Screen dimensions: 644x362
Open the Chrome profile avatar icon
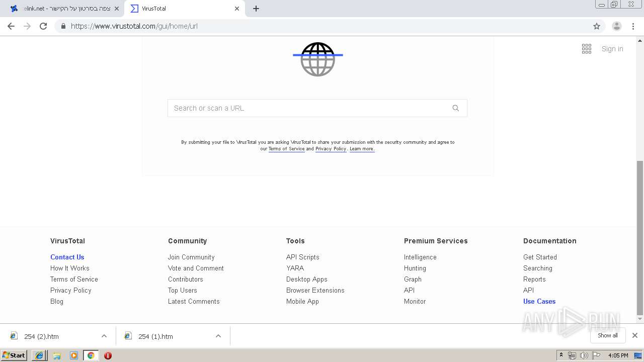pos(617,26)
